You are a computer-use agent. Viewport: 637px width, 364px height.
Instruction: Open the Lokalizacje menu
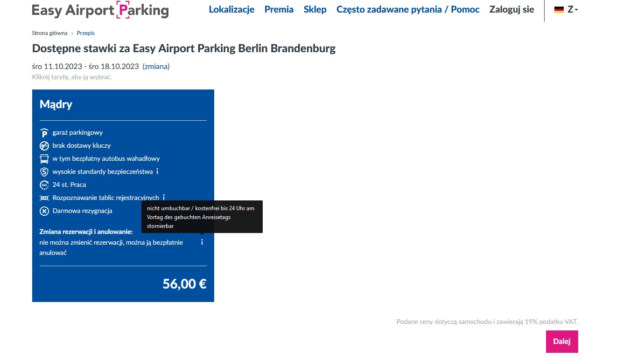(x=231, y=9)
